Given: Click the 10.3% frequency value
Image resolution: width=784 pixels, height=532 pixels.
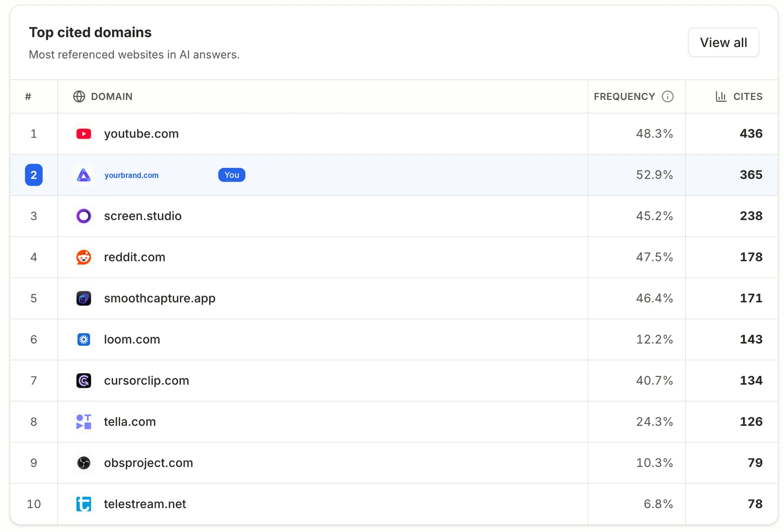Looking at the screenshot, I should click(654, 463).
